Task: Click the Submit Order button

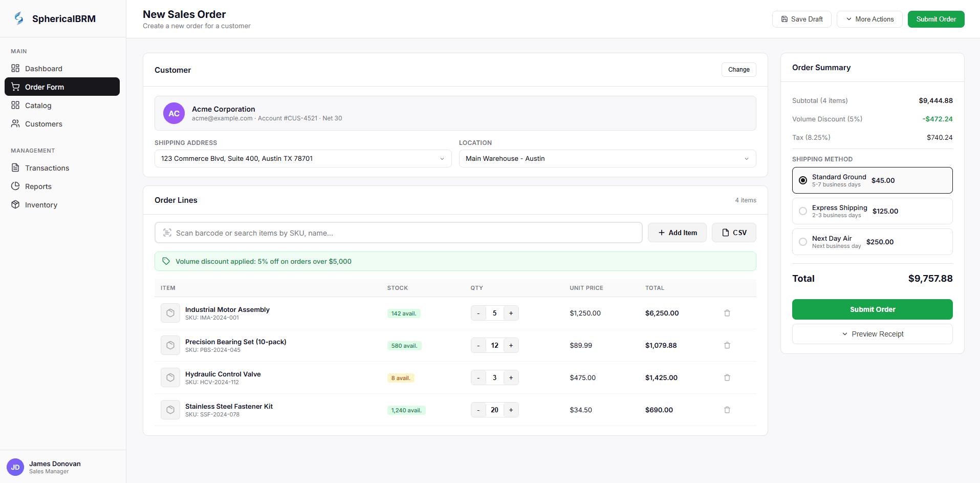Action: [x=872, y=309]
